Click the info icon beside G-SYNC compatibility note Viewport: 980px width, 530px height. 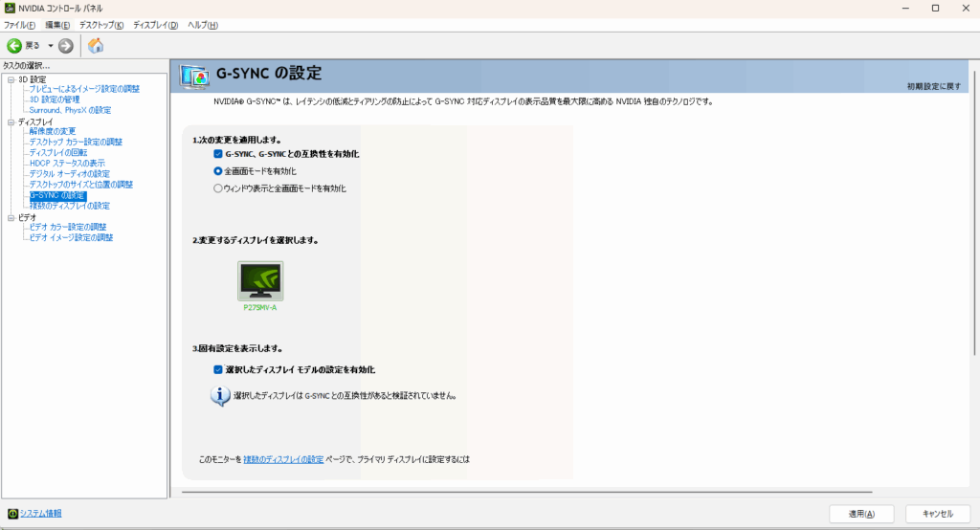pos(220,396)
